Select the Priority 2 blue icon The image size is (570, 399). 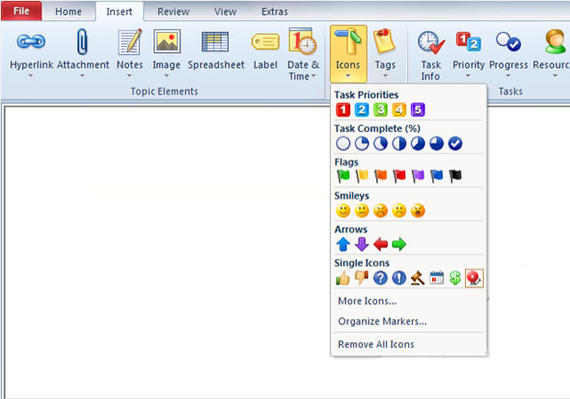[362, 110]
